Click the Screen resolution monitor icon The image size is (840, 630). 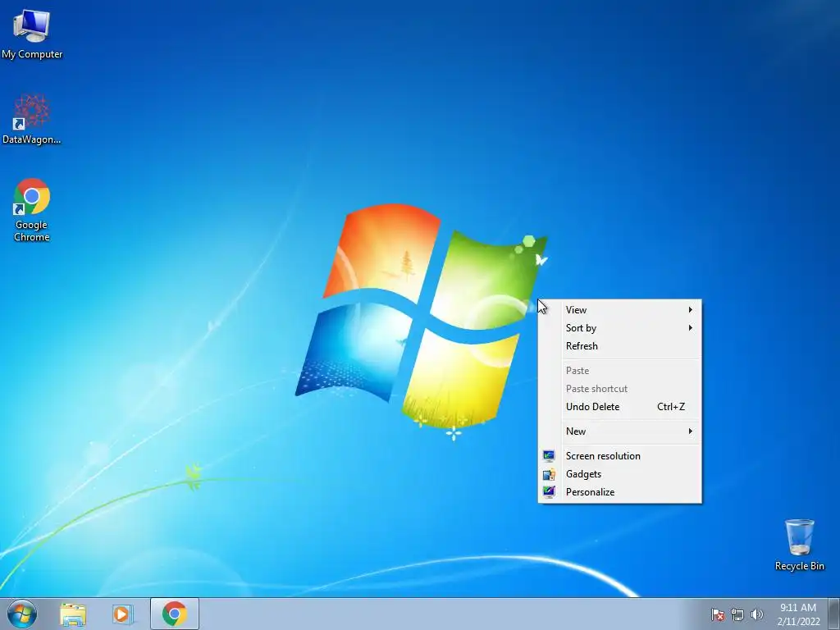549,456
